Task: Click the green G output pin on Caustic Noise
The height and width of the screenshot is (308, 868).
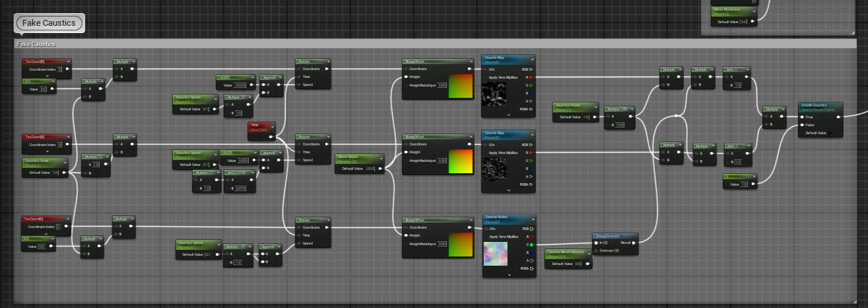Action: tap(530, 245)
